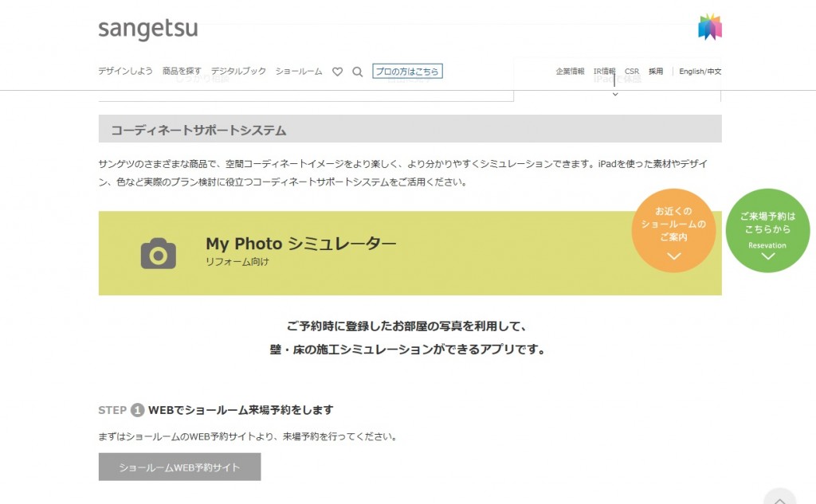
Task: Click the sangetsu logo
Action: pos(148,29)
